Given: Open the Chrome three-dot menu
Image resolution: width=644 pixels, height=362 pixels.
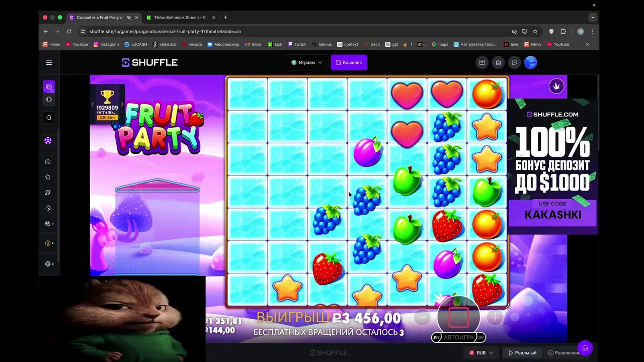Looking at the screenshot, I should point(592,31).
